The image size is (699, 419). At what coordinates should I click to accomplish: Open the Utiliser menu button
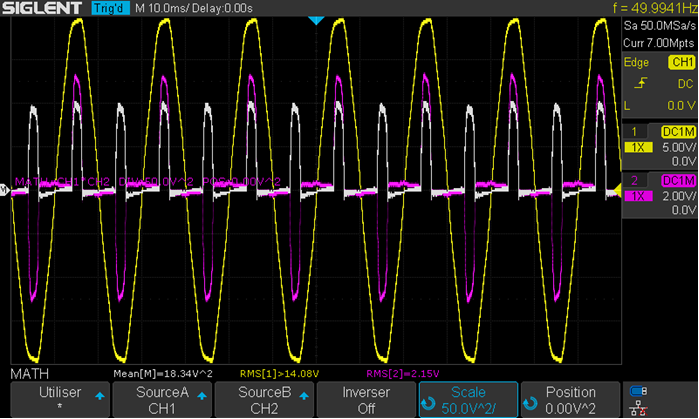(x=60, y=399)
